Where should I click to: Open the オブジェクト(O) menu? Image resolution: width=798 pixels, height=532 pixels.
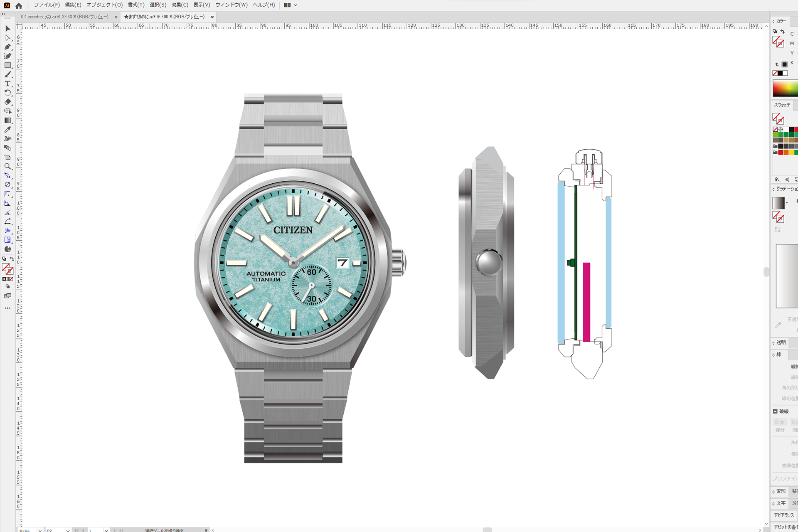coord(104,5)
